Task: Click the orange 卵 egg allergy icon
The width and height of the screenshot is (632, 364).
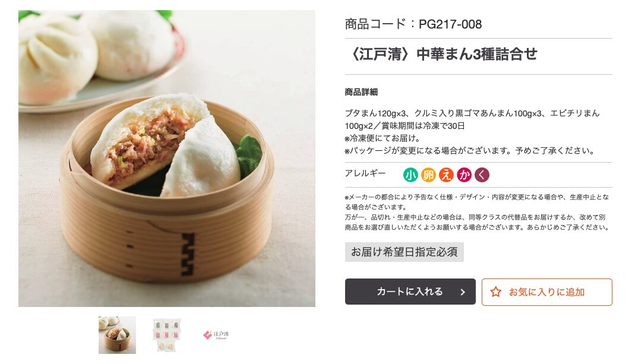Action: (x=428, y=175)
